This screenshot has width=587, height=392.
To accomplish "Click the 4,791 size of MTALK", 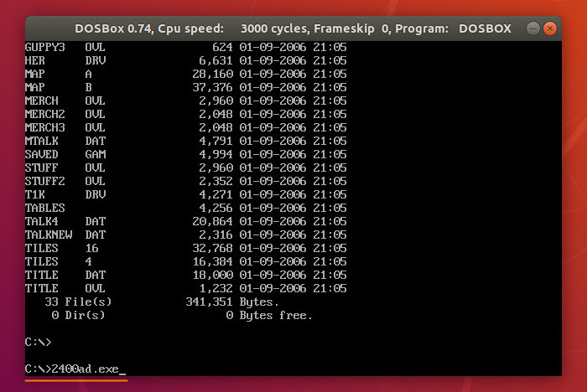I will pyautogui.click(x=216, y=141).
